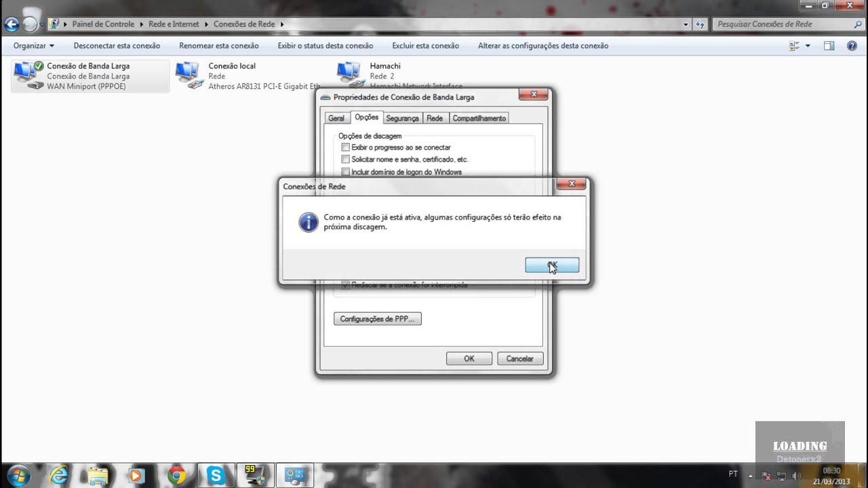Expand the arrow after Conexões de Rede

pyautogui.click(x=282, y=24)
